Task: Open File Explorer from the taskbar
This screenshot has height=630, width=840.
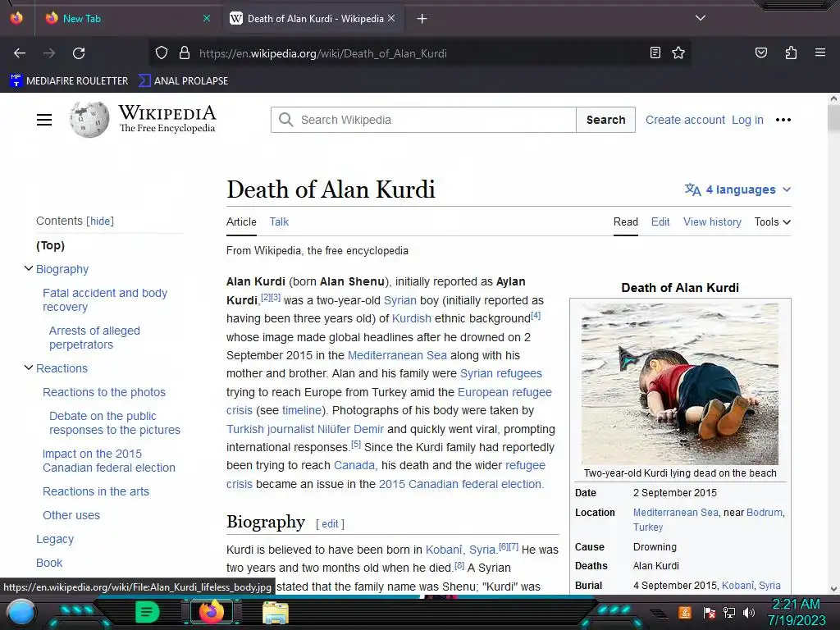Action: click(276, 613)
